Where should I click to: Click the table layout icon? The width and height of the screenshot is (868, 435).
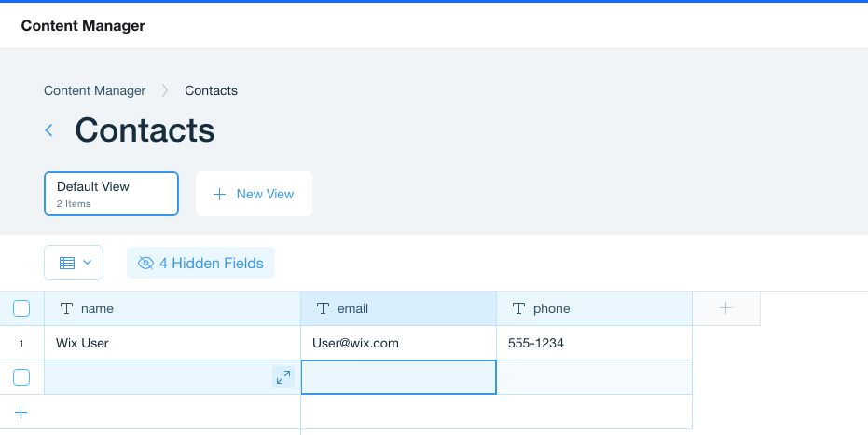click(x=67, y=263)
